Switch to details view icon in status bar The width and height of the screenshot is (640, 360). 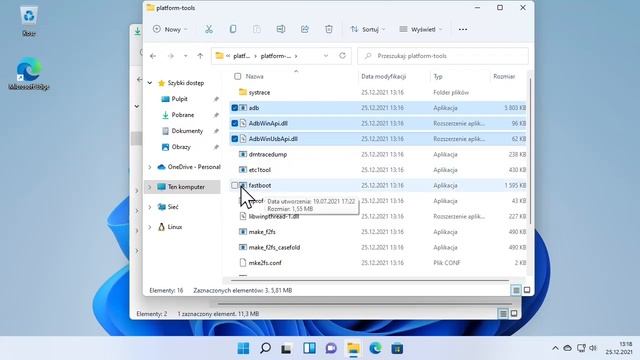click(x=516, y=290)
